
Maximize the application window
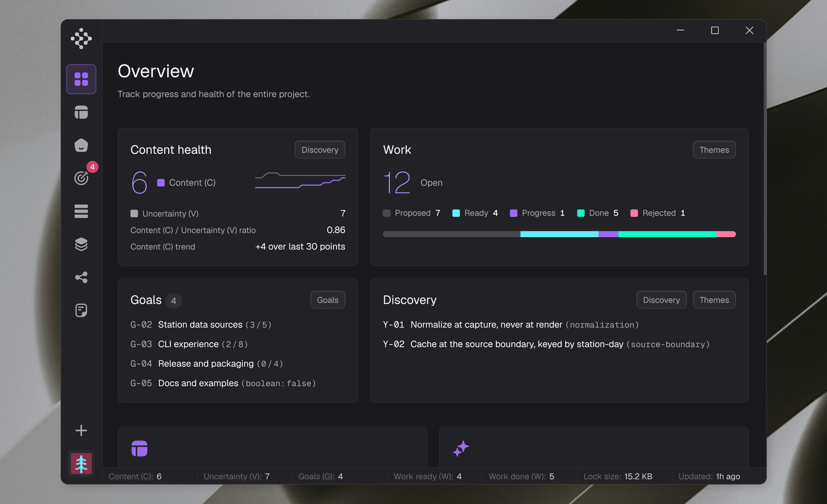[714, 31]
